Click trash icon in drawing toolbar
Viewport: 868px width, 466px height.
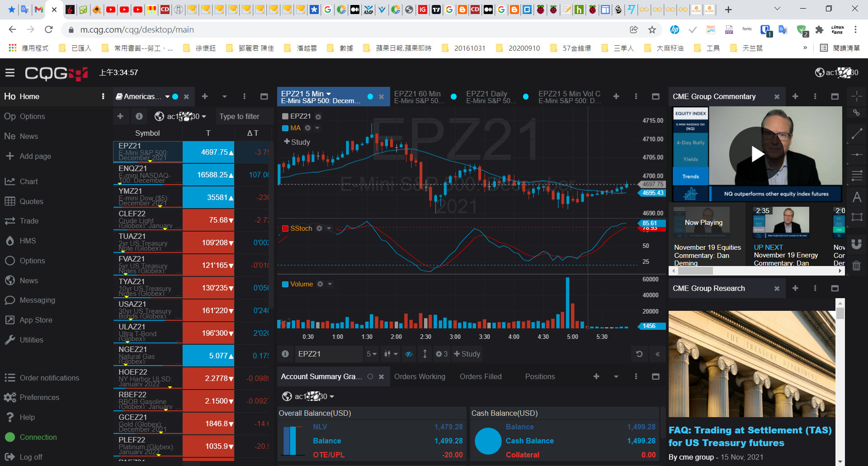(x=857, y=266)
